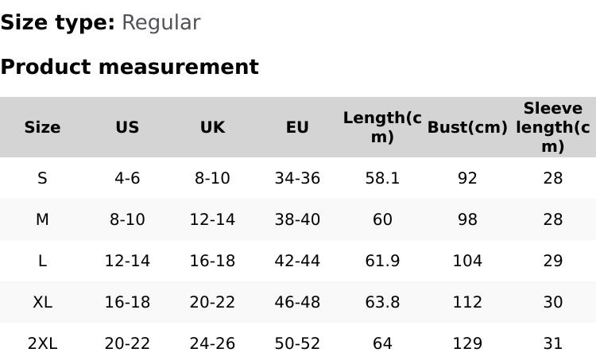Click the 63.8 length cell
Viewport: 596px width, 364px height.
click(x=382, y=302)
